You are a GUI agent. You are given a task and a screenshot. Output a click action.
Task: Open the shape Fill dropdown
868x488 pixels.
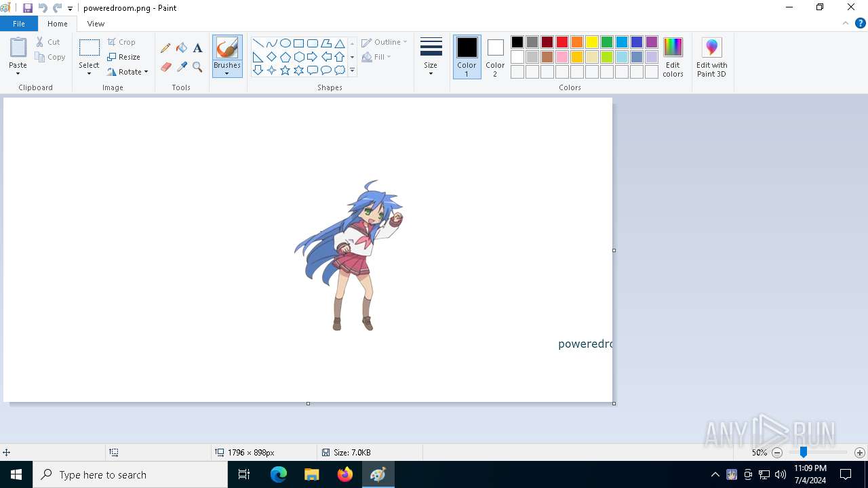coord(377,57)
